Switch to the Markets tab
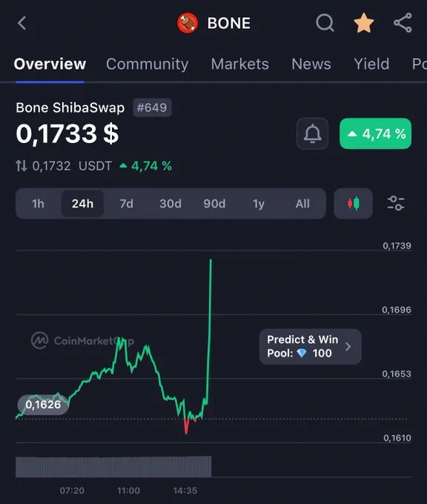The height and width of the screenshot is (504, 427). (x=240, y=64)
